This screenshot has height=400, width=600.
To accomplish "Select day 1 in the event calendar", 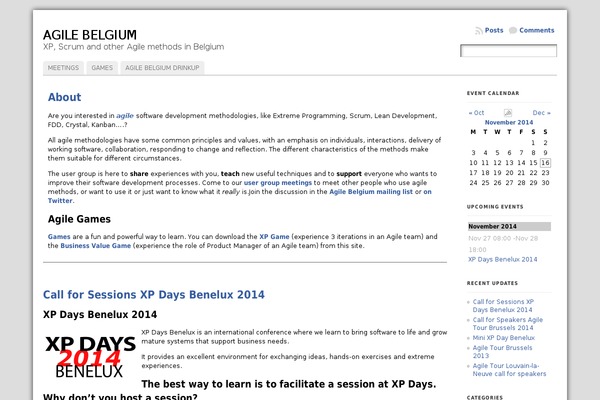I will point(533,142).
